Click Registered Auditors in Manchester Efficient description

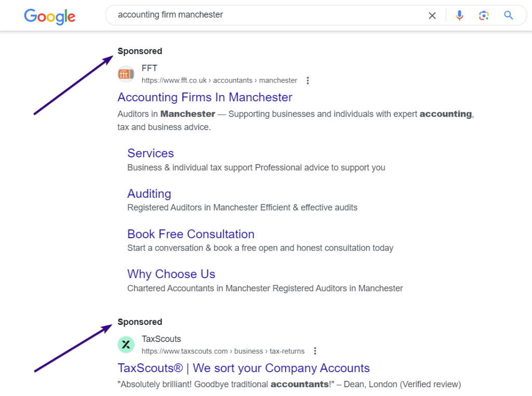[x=242, y=208]
